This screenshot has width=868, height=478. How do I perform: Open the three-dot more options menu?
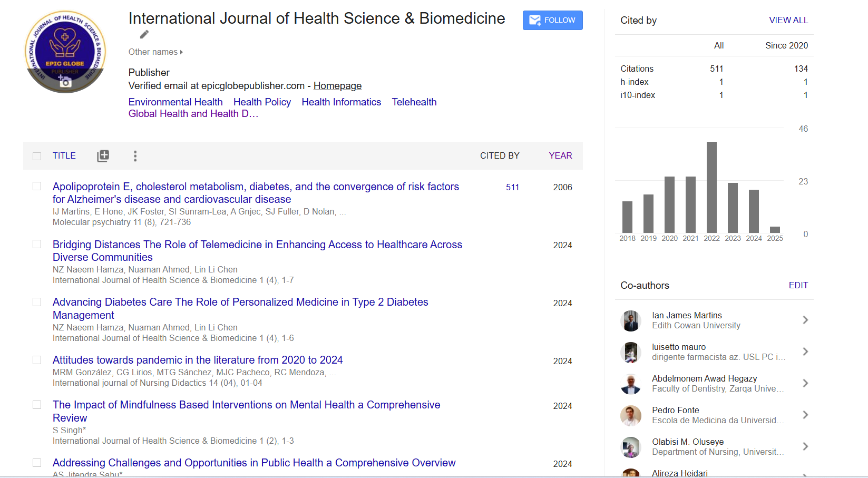(x=135, y=156)
